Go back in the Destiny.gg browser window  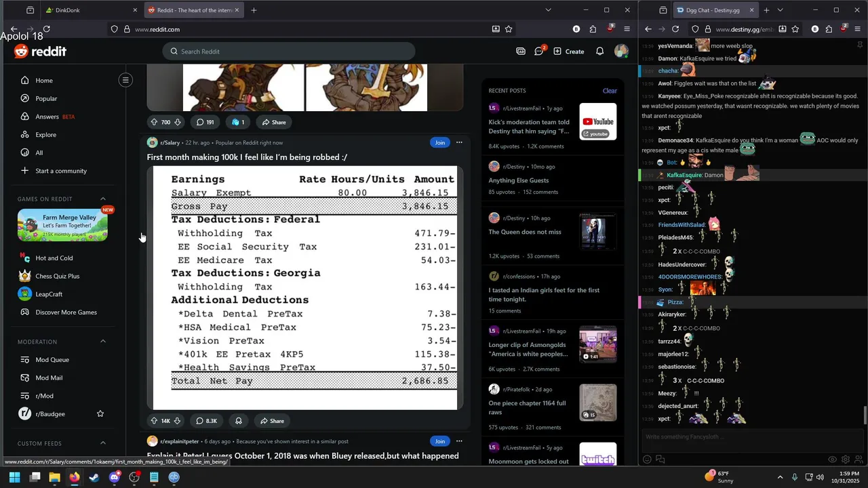point(648,29)
